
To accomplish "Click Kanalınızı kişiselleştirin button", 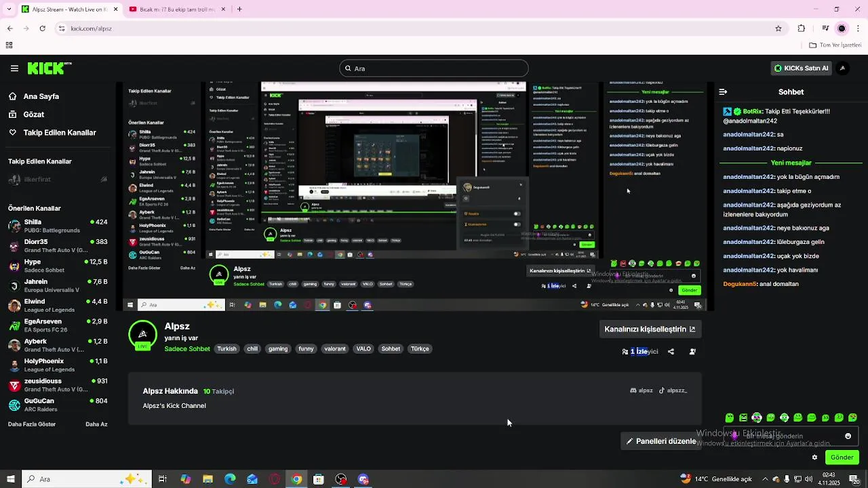I will [x=650, y=329].
